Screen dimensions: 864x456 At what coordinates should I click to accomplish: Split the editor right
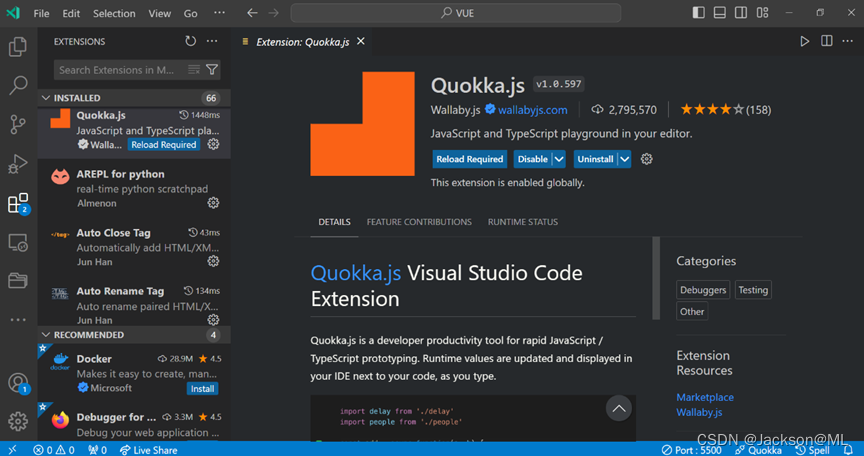pyautogui.click(x=827, y=41)
